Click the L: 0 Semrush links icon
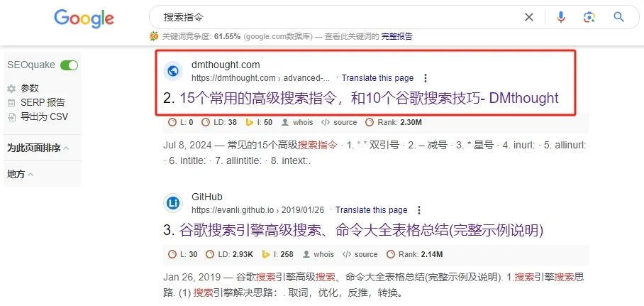 [x=172, y=122]
